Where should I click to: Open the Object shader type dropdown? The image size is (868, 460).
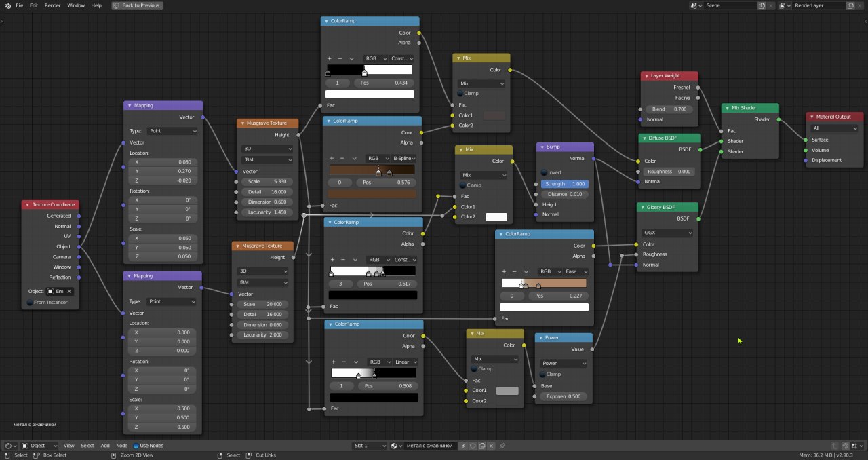tap(40, 446)
